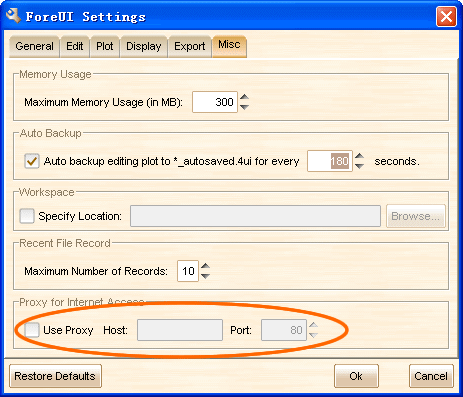
Task: Click the 'Maximum Memory Usage (in MB):' label
Action: (104, 102)
